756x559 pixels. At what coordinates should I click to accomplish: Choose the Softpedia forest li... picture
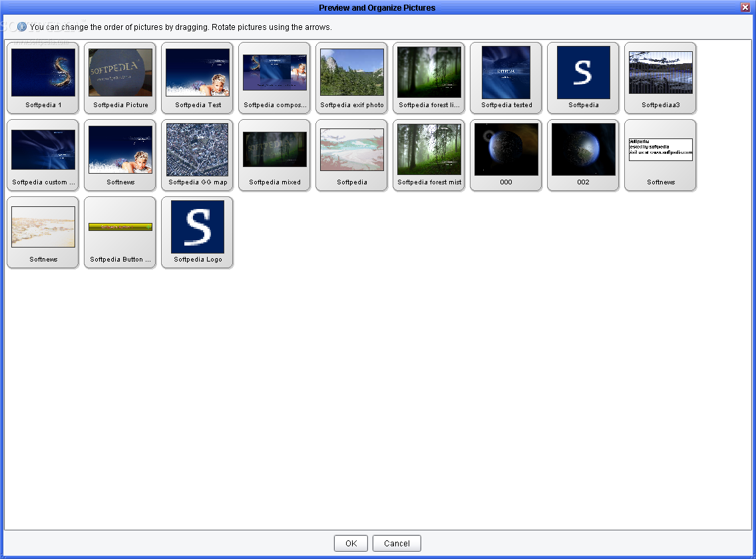[x=429, y=78]
